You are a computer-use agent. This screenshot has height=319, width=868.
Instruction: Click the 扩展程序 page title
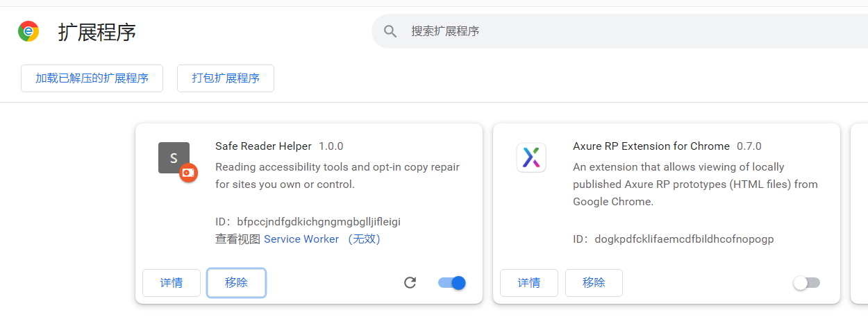(x=97, y=32)
